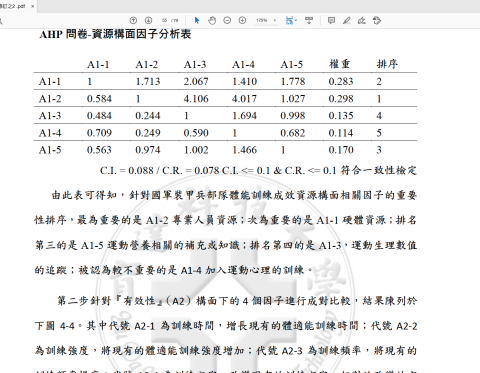Click cell value 4.106
The width and height of the screenshot is (480, 373).
196,99
